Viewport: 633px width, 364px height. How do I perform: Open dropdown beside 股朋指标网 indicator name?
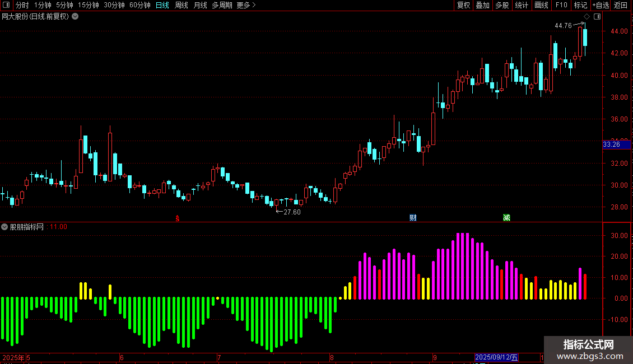tap(4, 227)
